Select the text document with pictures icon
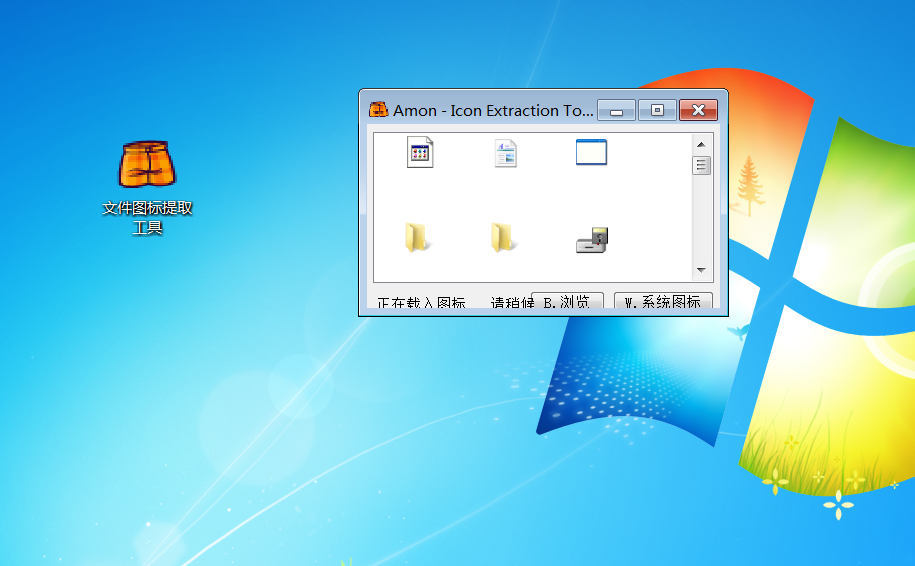Screen dimensions: 915x566 (x=505, y=153)
